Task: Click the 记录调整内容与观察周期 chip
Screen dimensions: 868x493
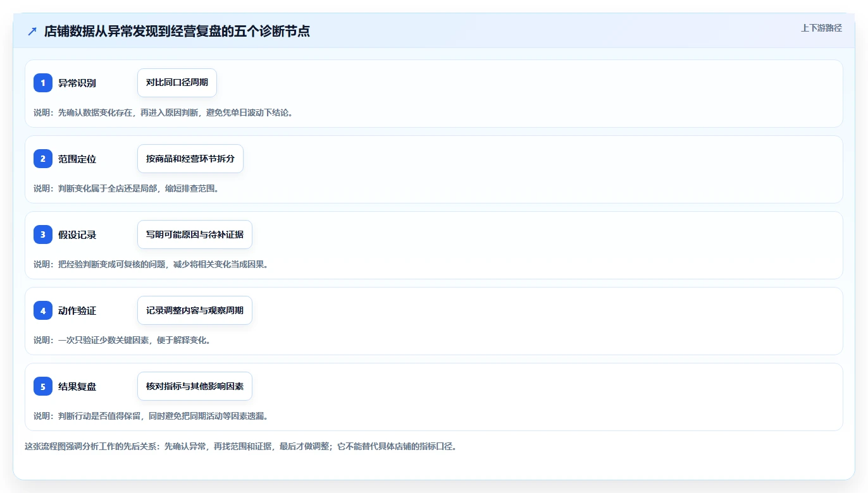Action: click(x=195, y=310)
